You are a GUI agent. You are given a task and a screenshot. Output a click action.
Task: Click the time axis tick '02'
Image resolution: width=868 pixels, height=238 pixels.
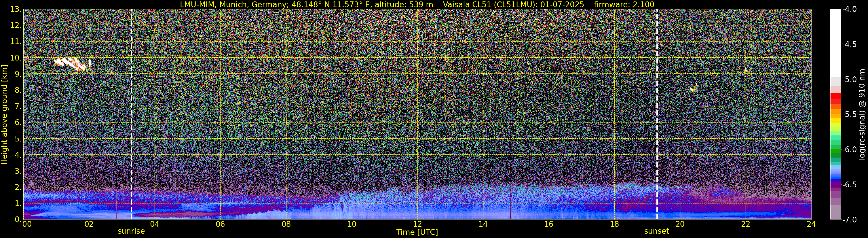point(89,224)
